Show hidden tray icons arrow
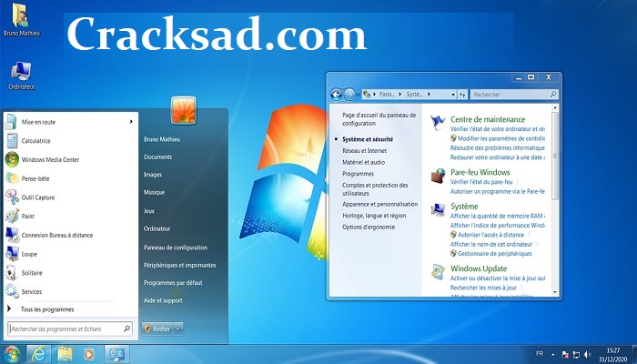This screenshot has width=637, height=364. (553, 354)
